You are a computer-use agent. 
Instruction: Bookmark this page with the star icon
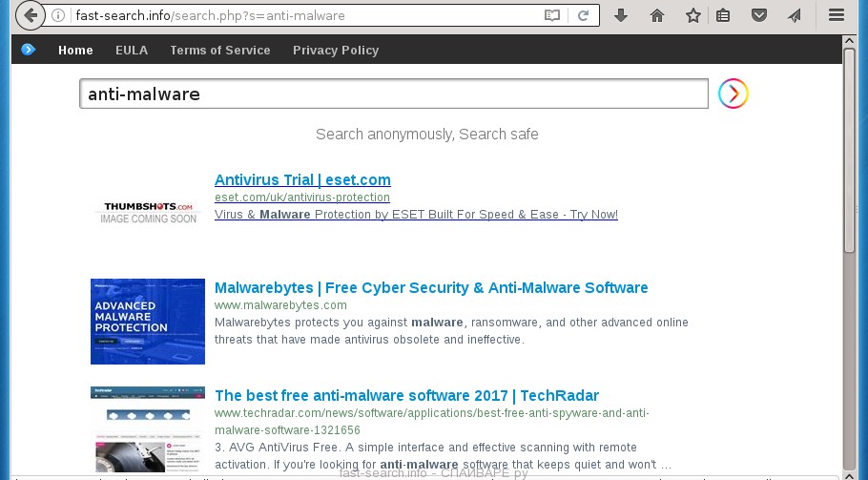693,15
